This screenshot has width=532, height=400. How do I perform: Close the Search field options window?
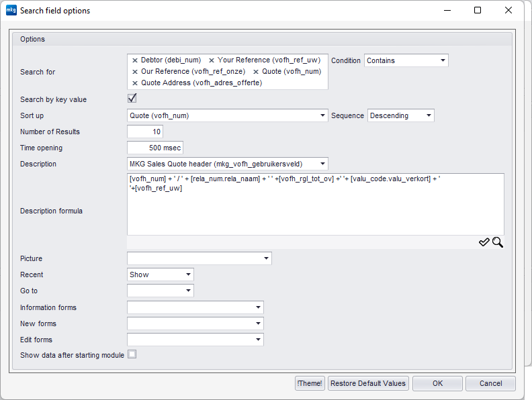(508, 10)
